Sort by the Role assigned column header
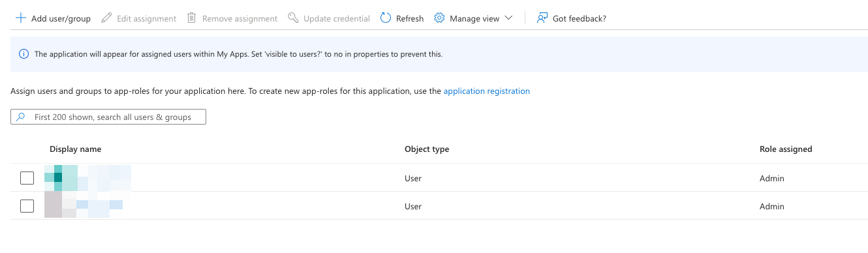868x253 pixels. 786,149
